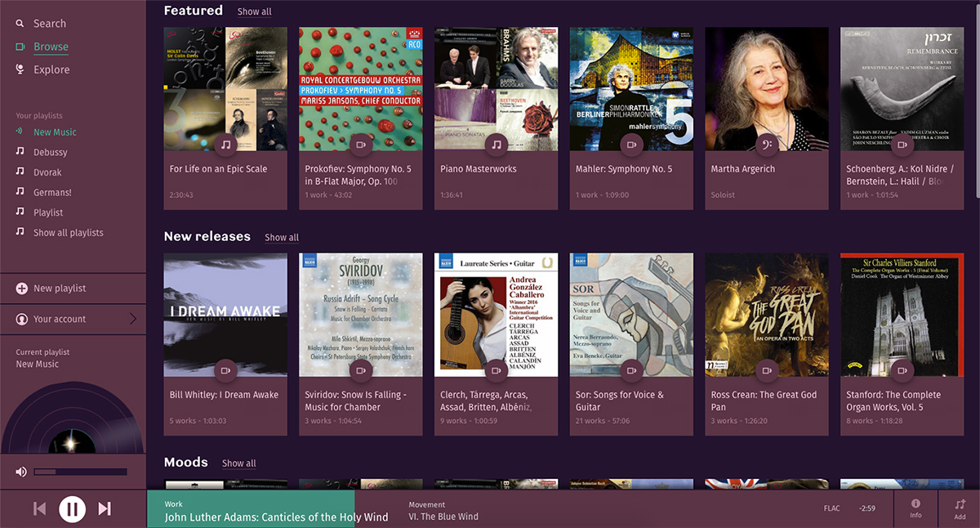The height and width of the screenshot is (528, 980).
Task: Click the video badge on Sor: Songs for Voice & Guitar
Action: (631, 370)
